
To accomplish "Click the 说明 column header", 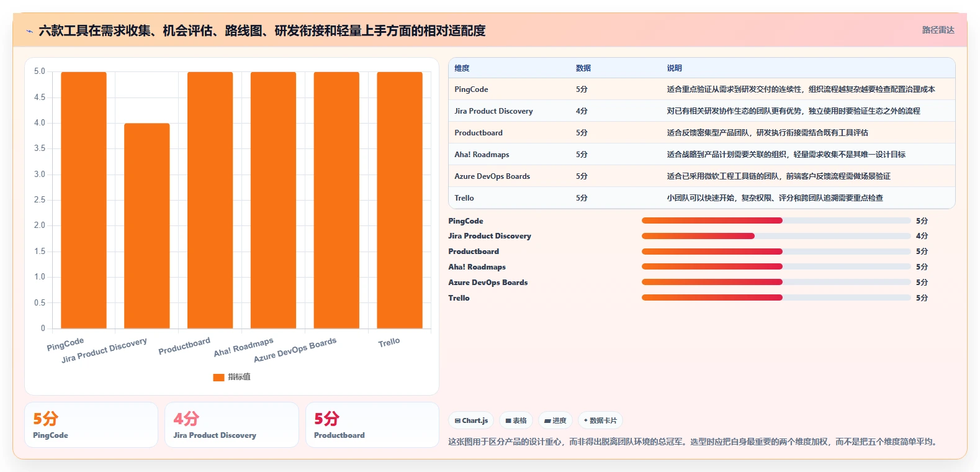I will pyautogui.click(x=675, y=68).
